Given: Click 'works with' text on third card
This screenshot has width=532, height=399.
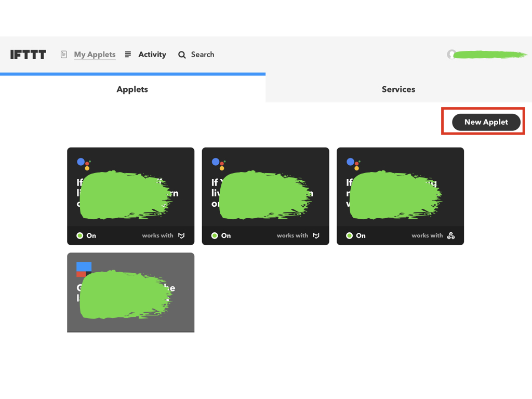Looking at the screenshot, I should (427, 235).
